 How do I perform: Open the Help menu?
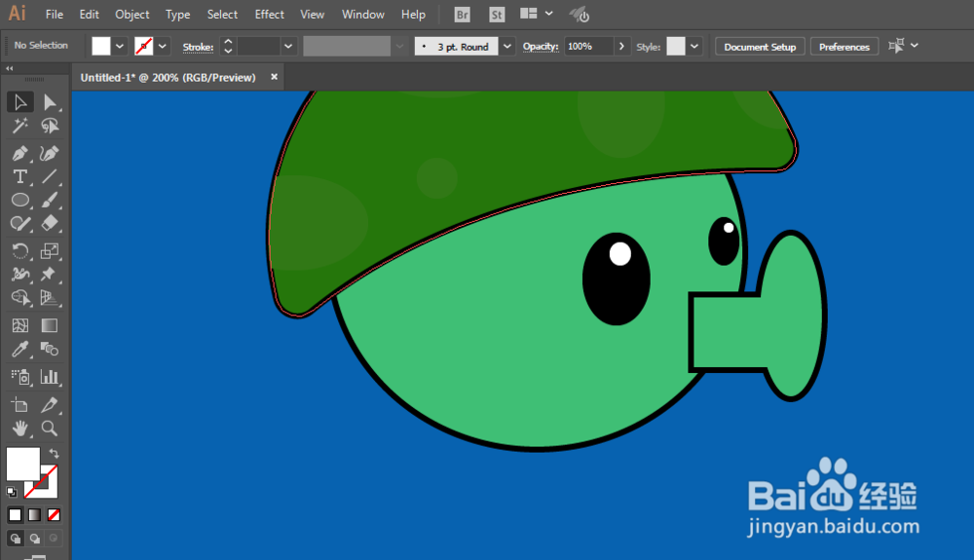(413, 15)
